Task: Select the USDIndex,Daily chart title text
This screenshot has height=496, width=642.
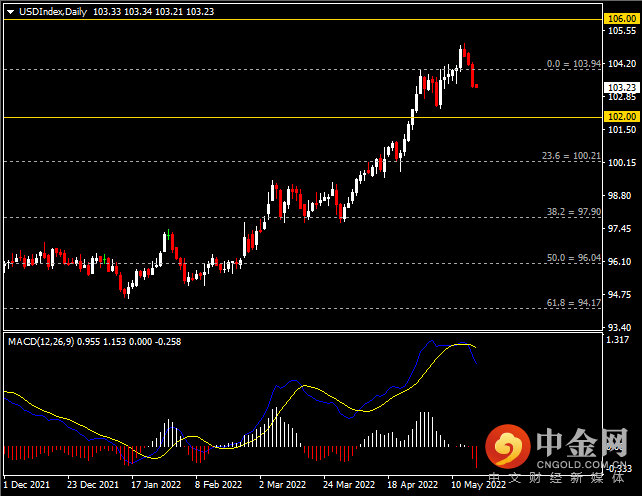Action: (x=53, y=12)
